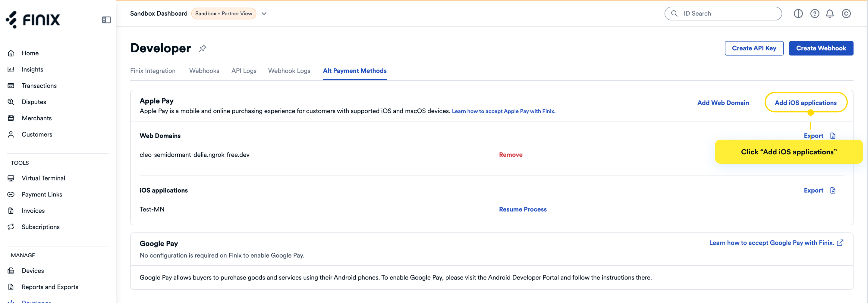Open the notifications bell icon
Image resolution: width=868 pixels, height=303 pixels.
point(830,14)
